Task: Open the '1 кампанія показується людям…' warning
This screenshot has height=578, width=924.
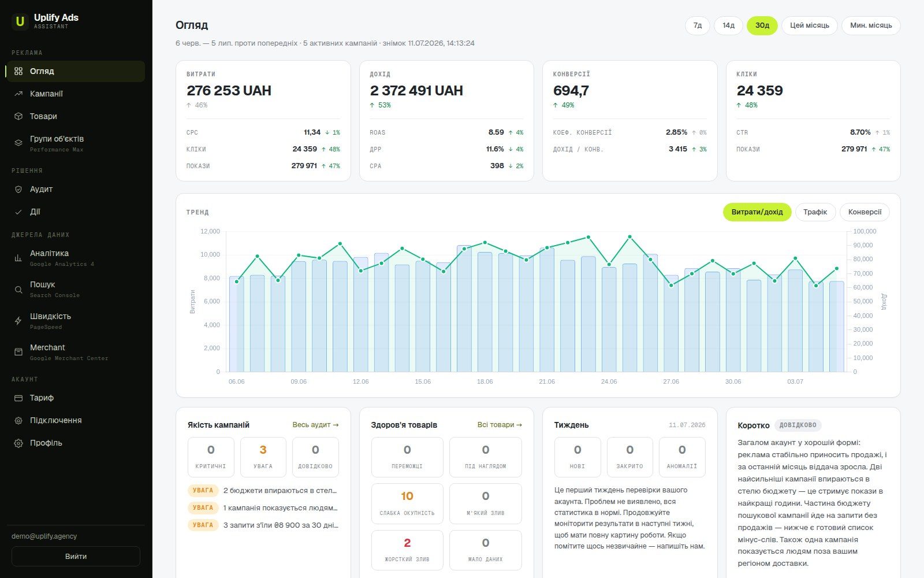Action: (x=263, y=507)
